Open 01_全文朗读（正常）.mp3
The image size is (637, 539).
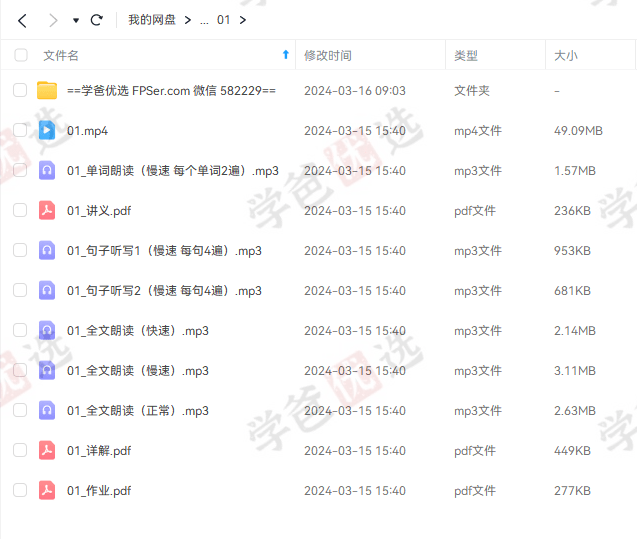pos(138,411)
